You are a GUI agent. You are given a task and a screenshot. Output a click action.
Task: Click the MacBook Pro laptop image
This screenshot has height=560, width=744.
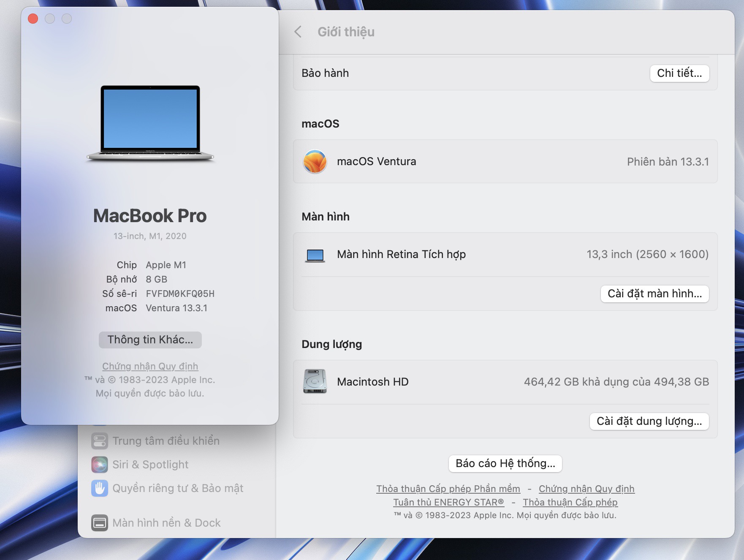150,123
